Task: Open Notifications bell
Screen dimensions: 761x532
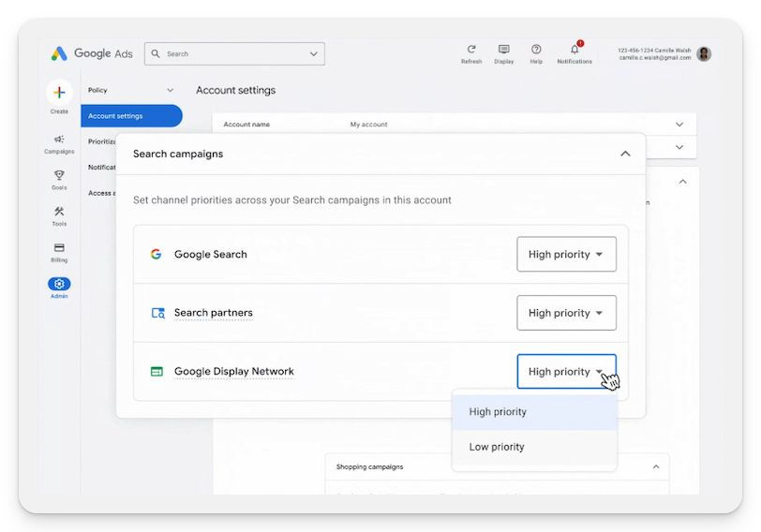Action: point(574,50)
